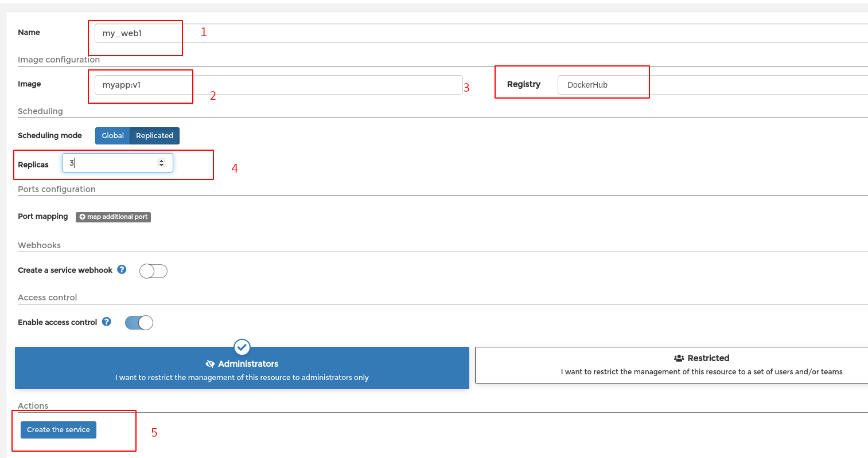Click the Name label

[x=29, y=33]
